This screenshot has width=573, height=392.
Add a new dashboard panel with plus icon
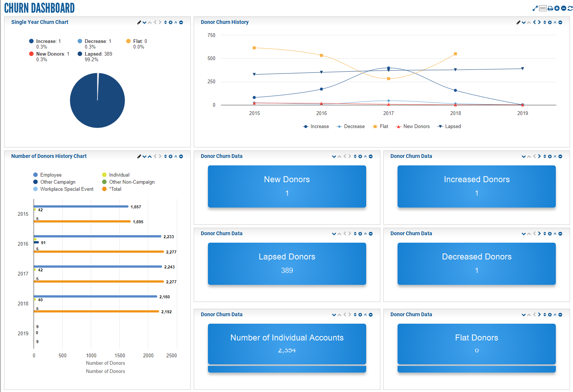(557, 8)
